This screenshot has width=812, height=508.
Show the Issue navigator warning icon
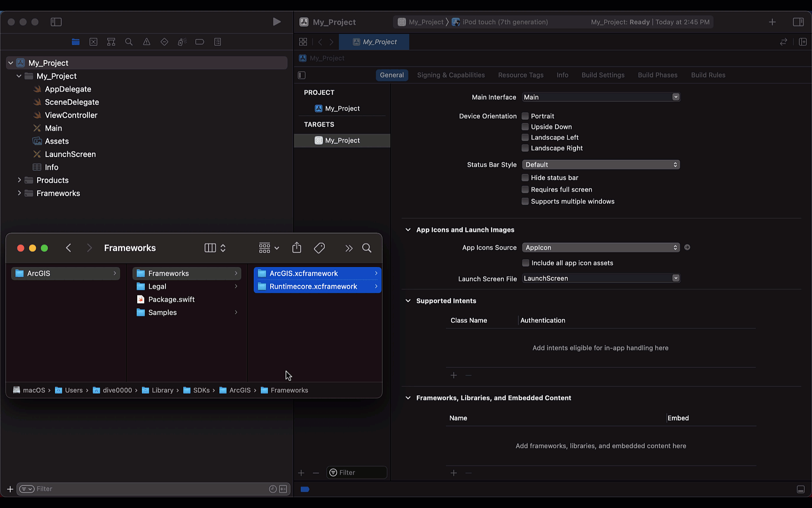pos(146,42)
